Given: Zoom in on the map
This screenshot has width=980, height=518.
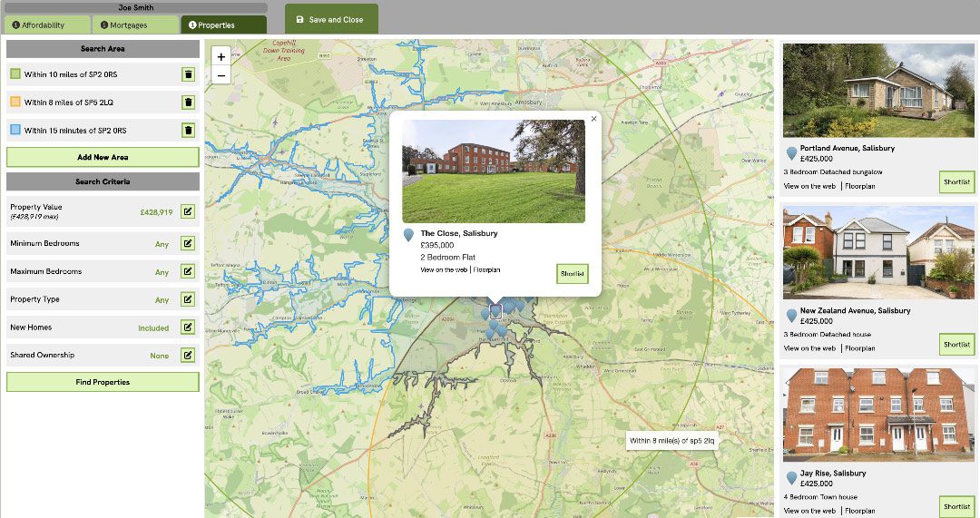Looking at the screenshot, I should tap(221, 57).
